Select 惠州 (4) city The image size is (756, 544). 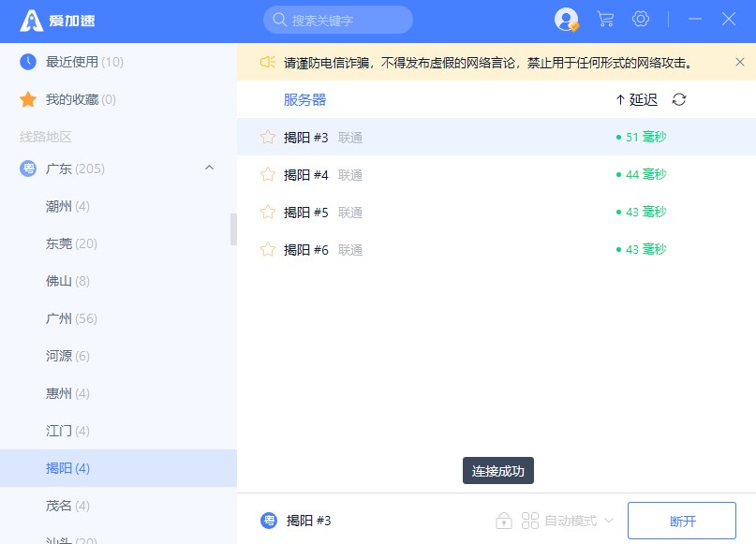118,393
